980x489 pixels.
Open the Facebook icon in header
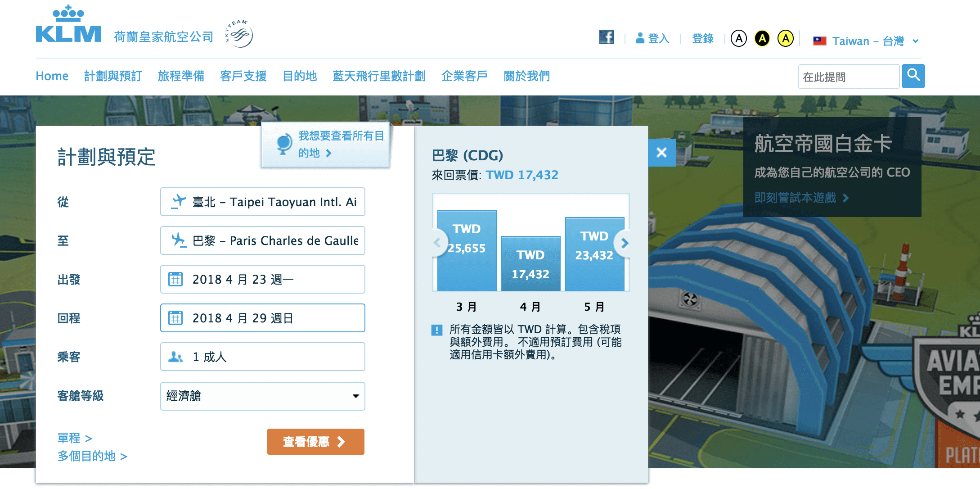(x=606, y=37)
